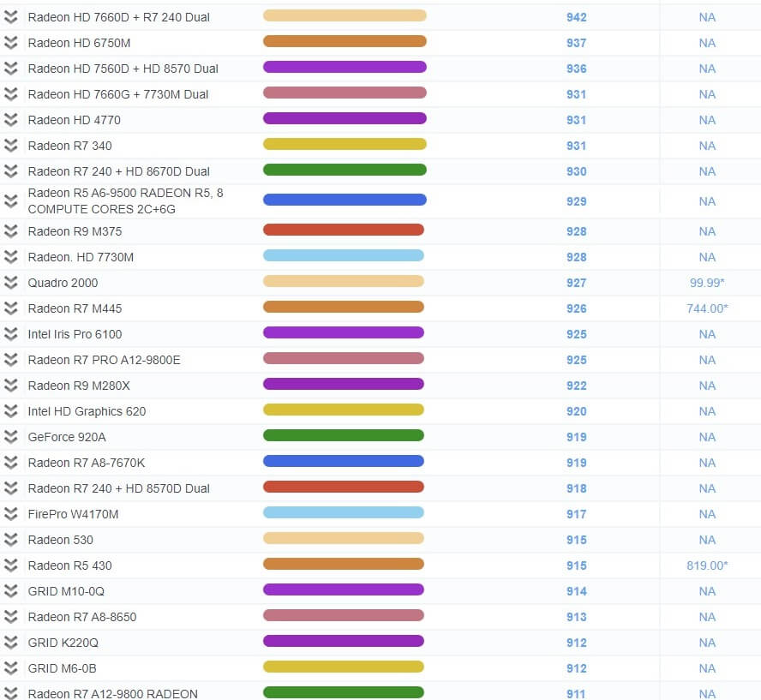The height and width of the screenshot is (700, 761).
Task: Expand the Radeon R9 M375 row
Action: [x=10, y=231]
